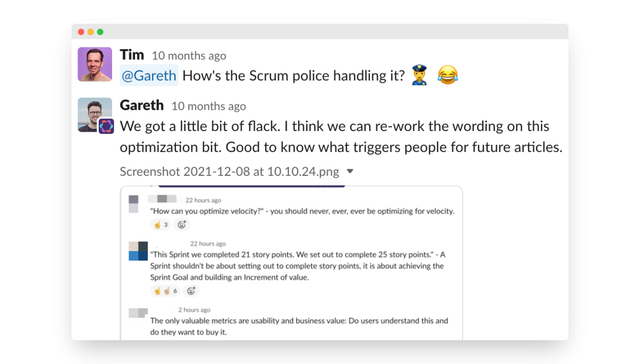Click the @Gareth mention

(x=149, y=76)
